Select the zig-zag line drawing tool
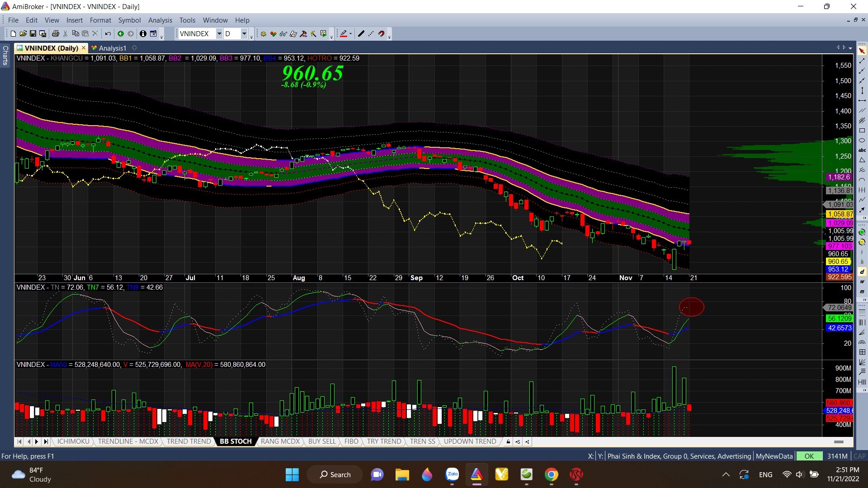The width and height of the screenshot is (868, 488). point(862,199)
